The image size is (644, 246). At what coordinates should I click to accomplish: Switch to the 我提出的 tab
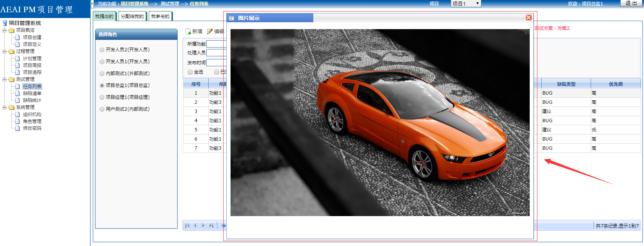point(104,16)
